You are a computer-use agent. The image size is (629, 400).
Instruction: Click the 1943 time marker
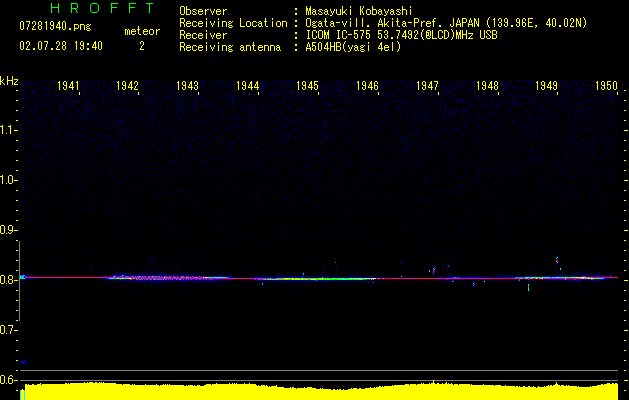tap(187, 85)
